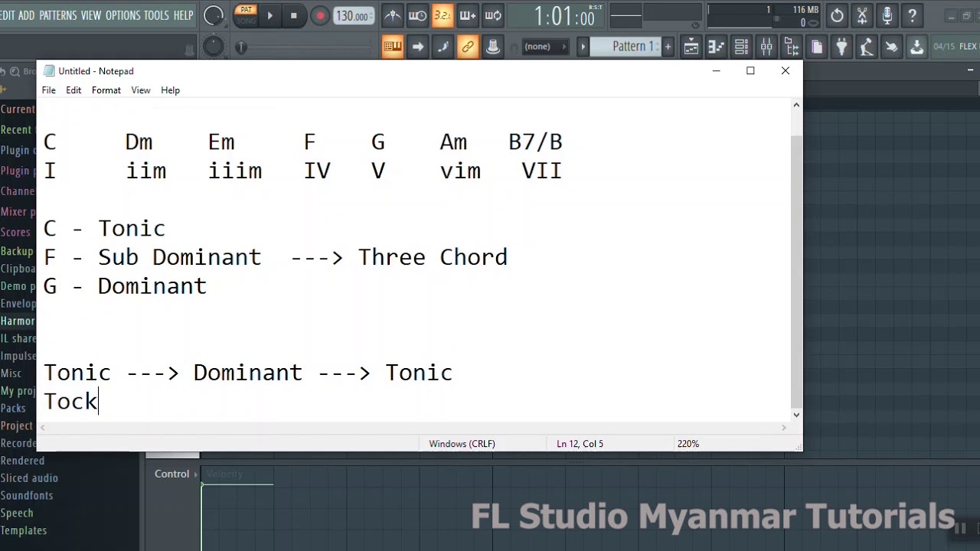Open the content library download icon
Viewport: 980px width, 551px height.
click(x=916, y=47)
